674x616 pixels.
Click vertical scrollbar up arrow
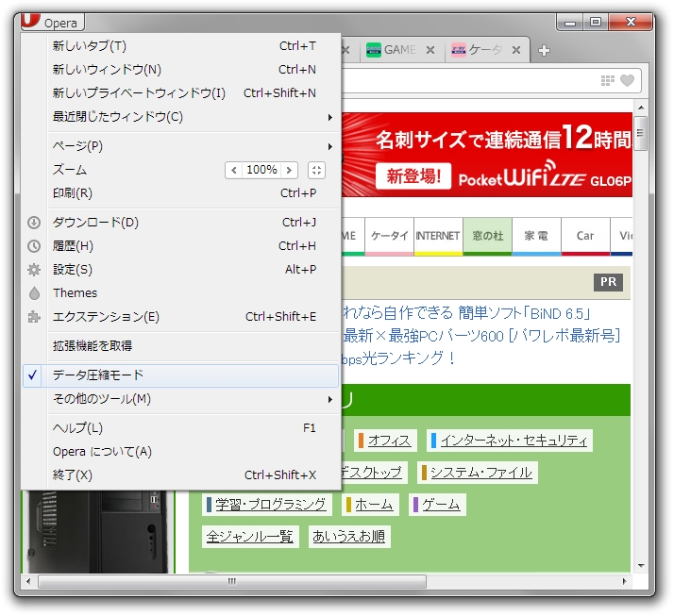tap(641, 108)
